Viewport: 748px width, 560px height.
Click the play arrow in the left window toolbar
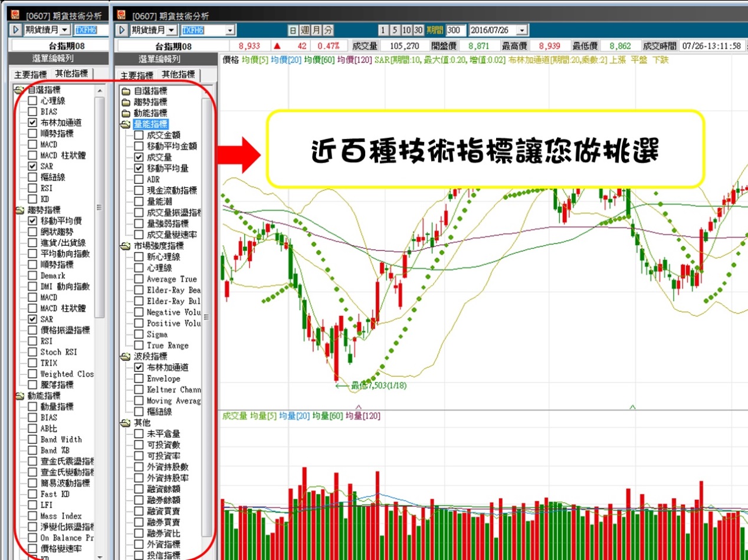[x=15, y=30]
